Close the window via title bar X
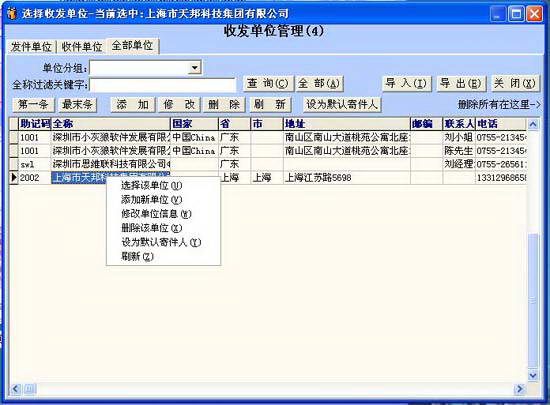550x405 pixels. (535, 14)
